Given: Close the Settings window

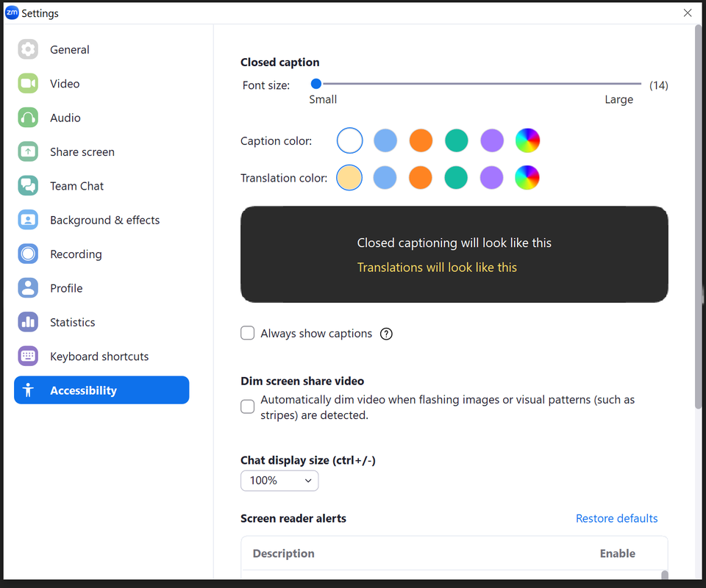Looking at the screenshot, I should click(688, 13).
